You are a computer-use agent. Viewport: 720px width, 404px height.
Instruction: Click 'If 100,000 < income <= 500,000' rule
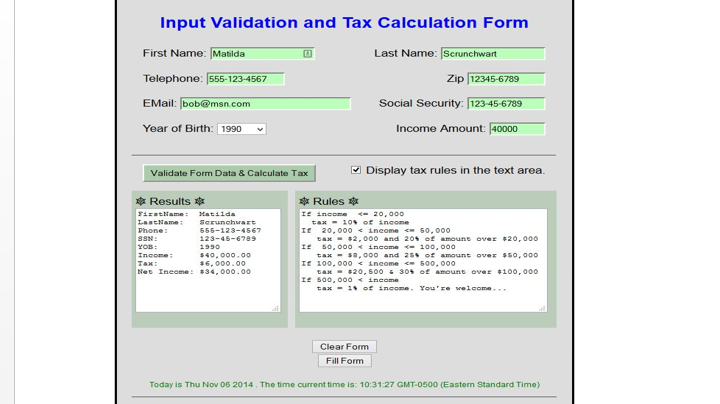click(378, 264)
